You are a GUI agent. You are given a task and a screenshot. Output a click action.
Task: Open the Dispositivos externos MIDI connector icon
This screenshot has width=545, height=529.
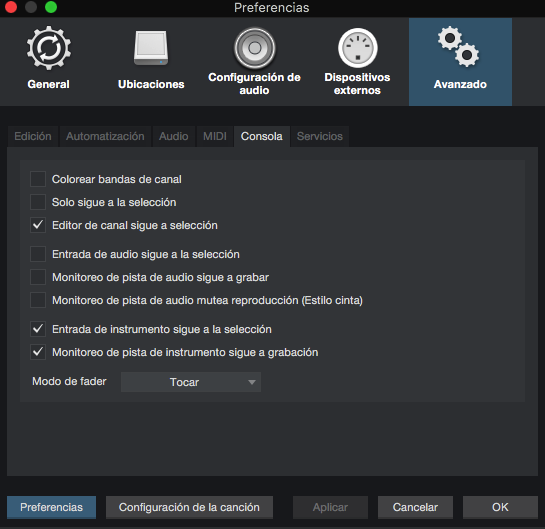(358, 48)
